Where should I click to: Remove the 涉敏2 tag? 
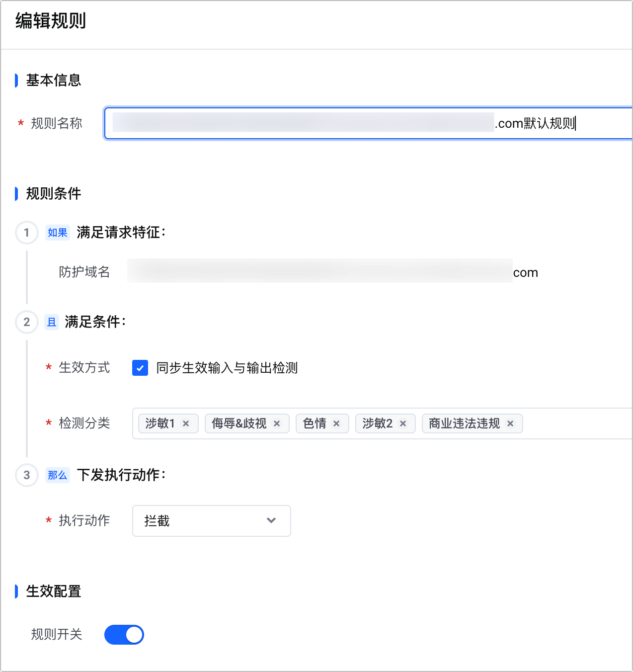(403, 423)
